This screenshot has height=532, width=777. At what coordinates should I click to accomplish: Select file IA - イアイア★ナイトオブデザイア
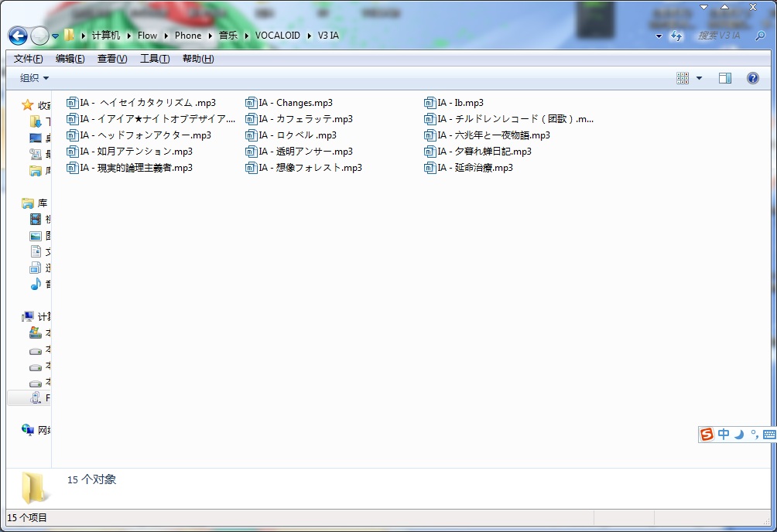pyautogui.click(x=151, y=119)
